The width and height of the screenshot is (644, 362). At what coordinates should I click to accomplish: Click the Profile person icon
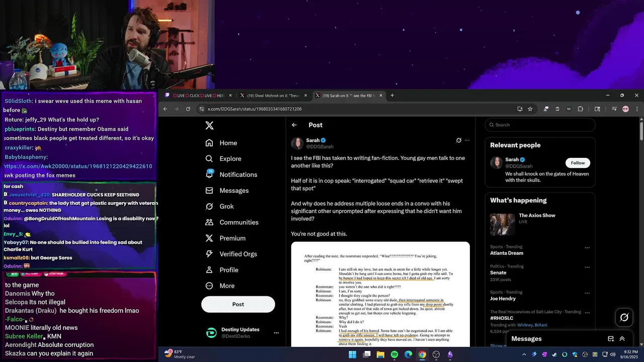point(210,270)
